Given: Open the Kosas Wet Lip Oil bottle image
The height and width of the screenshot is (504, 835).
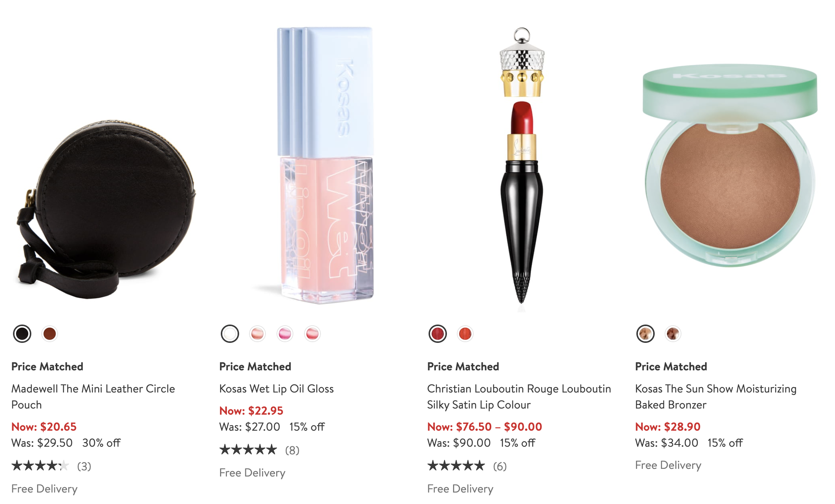Looking at the screenshot, I should (x=325, y=165).
